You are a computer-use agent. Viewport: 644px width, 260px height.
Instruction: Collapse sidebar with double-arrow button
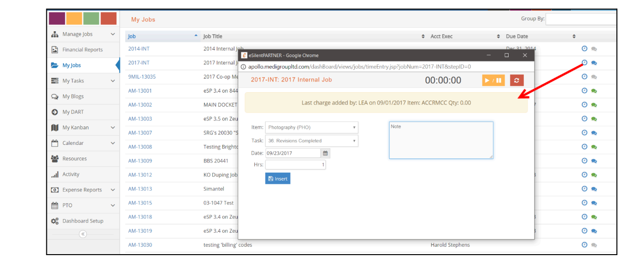pos(83,234)
